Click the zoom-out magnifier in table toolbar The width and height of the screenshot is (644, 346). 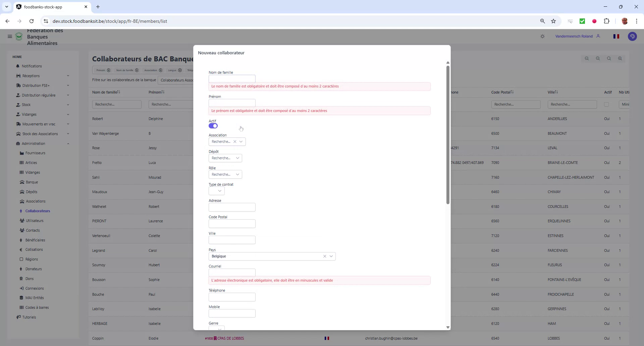[598, 59]
